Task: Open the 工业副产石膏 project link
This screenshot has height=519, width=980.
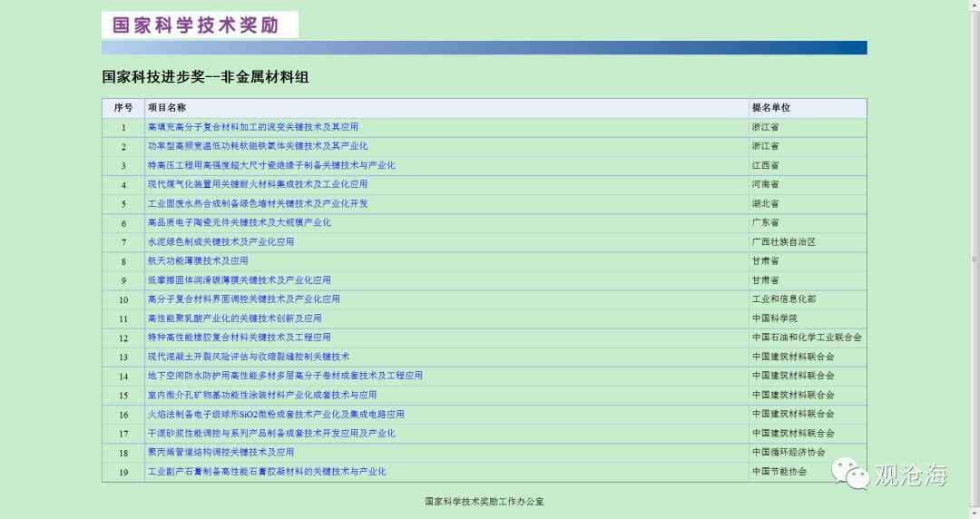Action: coord(266,472)
